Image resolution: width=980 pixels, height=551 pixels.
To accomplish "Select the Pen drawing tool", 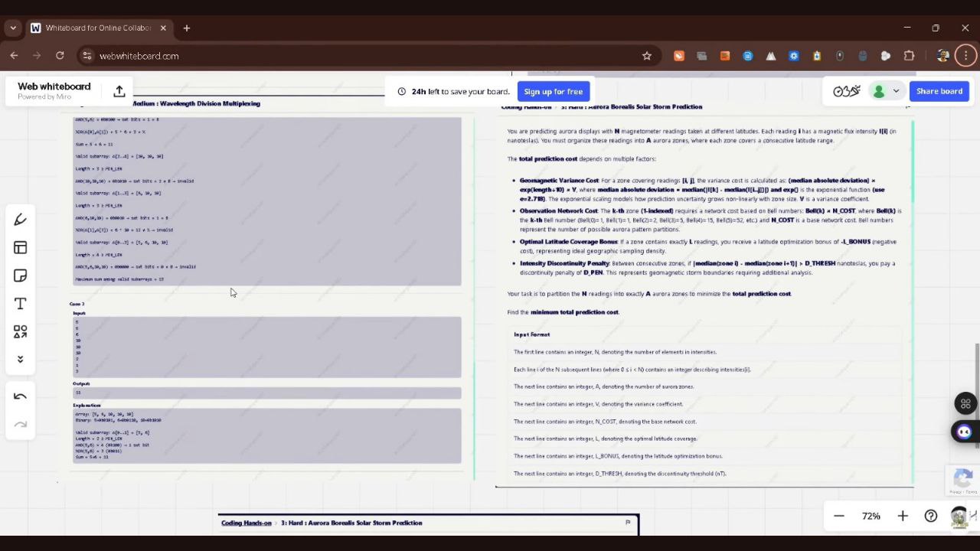I will point(21,220).
